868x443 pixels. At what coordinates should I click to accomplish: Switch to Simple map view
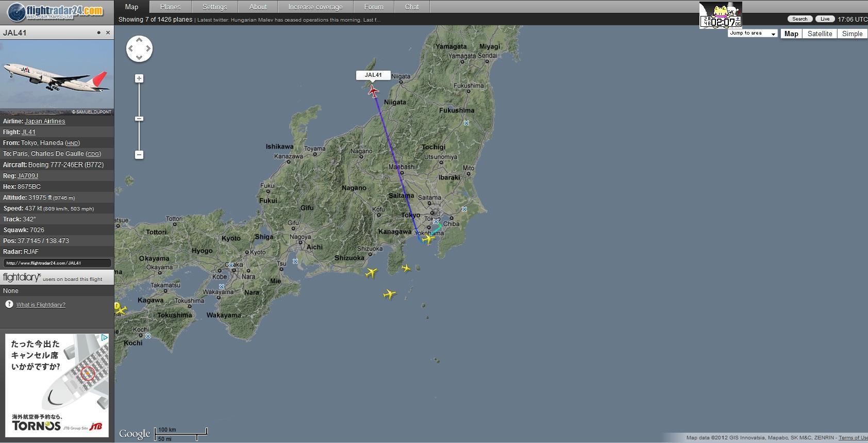click(x=852, y=34)
